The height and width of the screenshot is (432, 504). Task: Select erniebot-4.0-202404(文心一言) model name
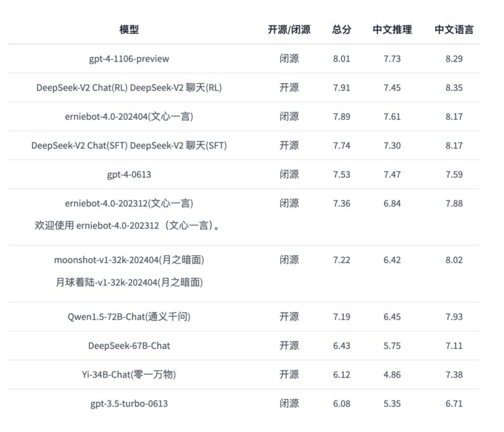point(129,117)
